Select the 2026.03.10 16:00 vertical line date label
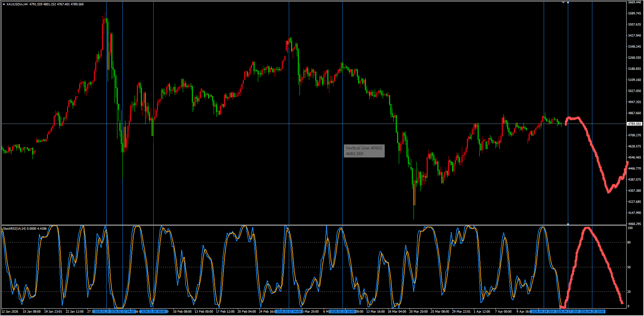Image resolution: width=644 pixels, height=316 pixels. (342, 312)
